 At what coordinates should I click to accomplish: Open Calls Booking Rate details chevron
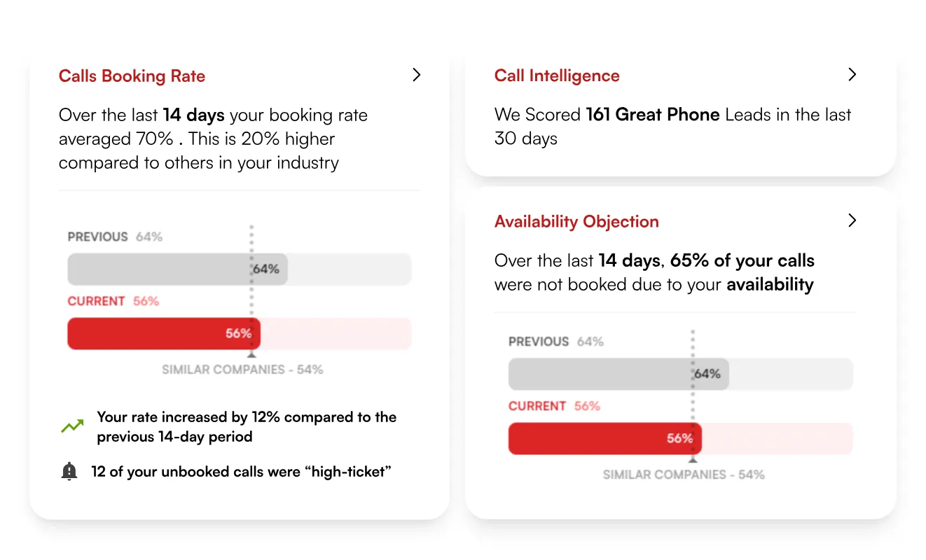click(x=416, y=75)
